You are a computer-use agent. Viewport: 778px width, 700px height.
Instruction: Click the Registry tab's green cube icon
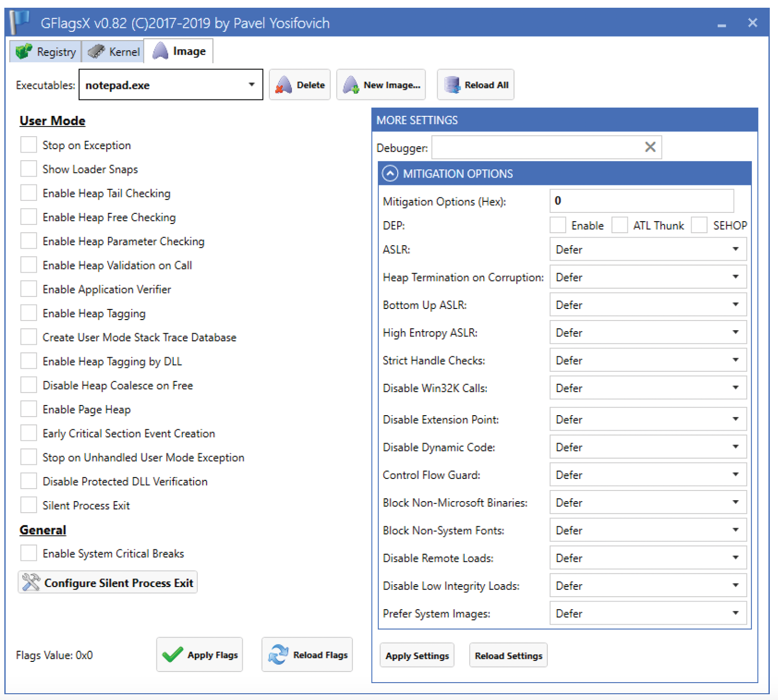(x=24, y=51)
